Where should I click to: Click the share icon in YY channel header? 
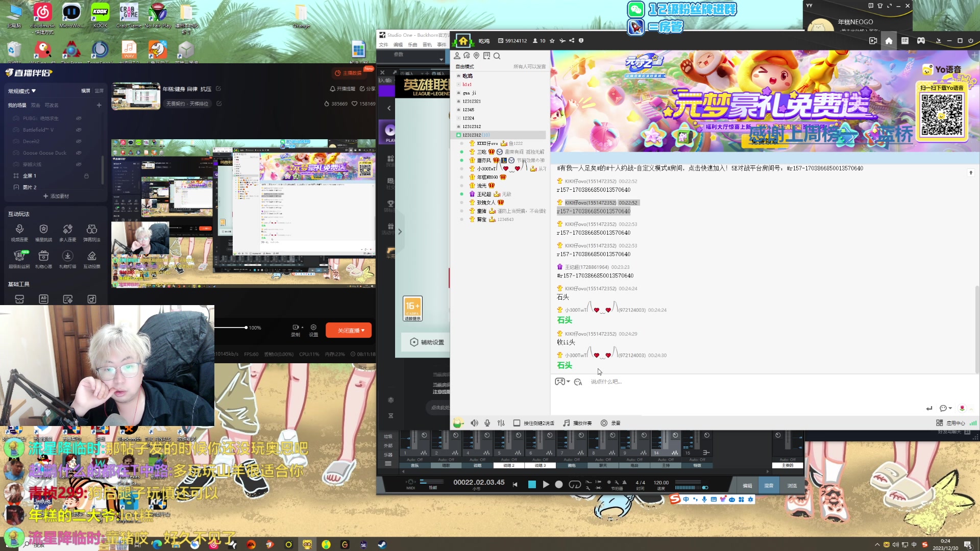[572, 41]
